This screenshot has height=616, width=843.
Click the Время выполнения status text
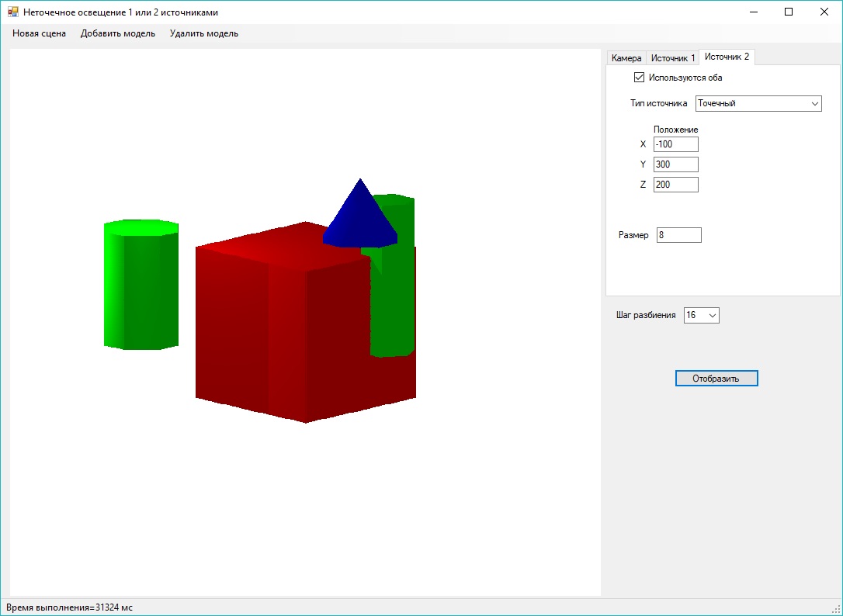69,607
